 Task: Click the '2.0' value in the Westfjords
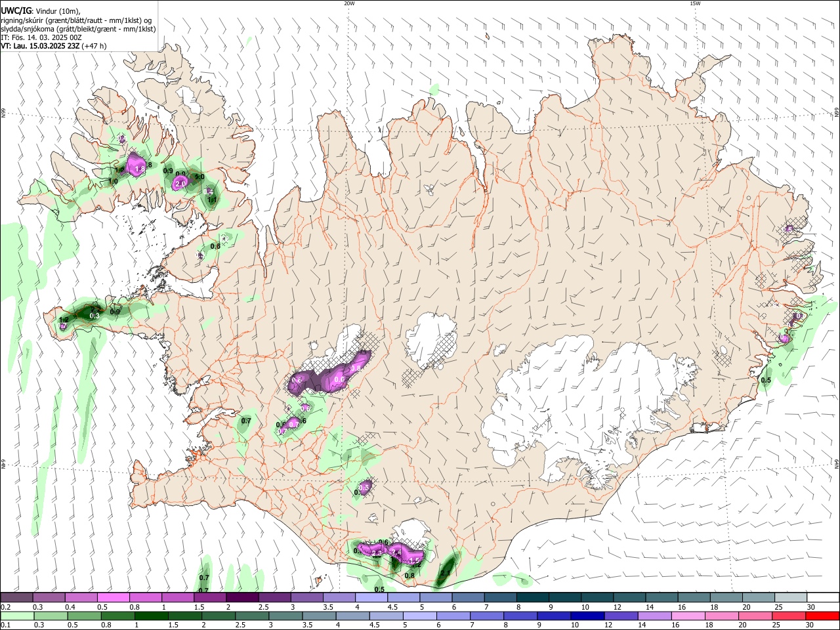(180, 185)
